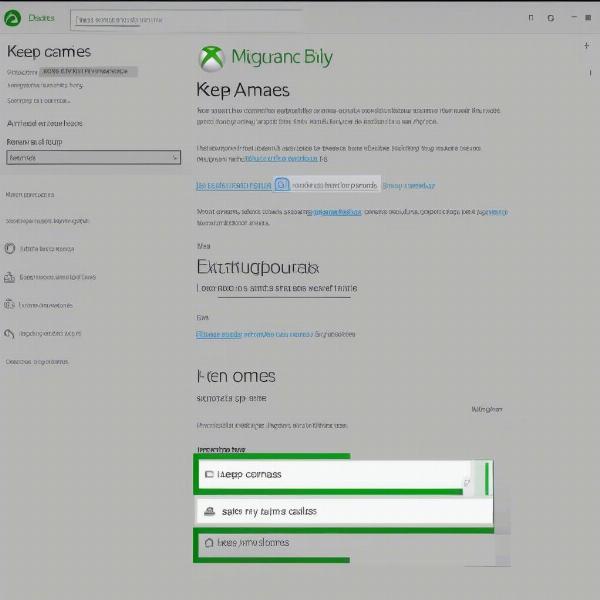This screenshot has width=600, height=600.
Task: Click the blue boxed icon between the links
Action: [282, 185]
